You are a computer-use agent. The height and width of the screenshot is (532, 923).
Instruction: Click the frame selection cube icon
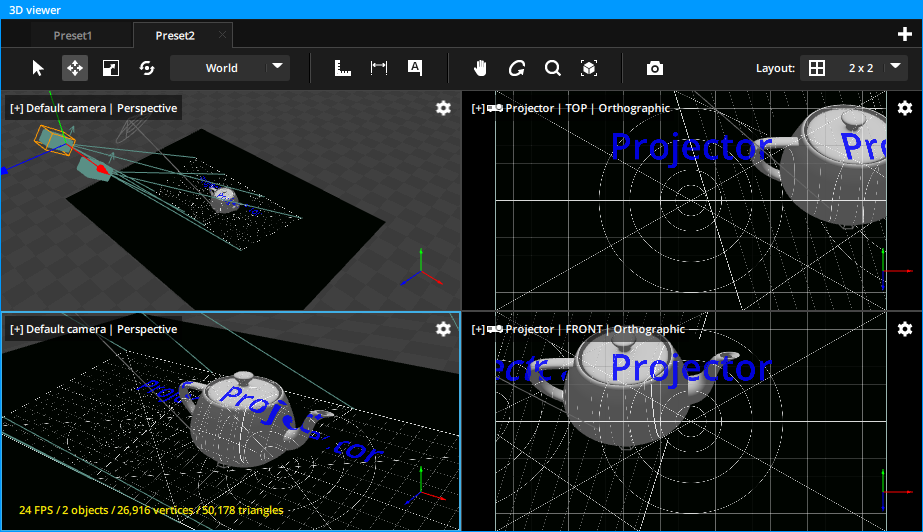(589, 68)
